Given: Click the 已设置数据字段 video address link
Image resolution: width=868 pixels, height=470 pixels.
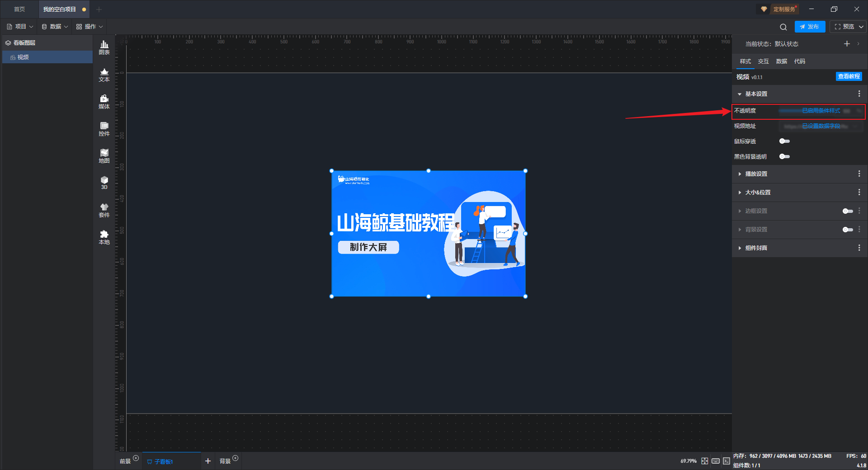Looking at the screenshot, I should pos(821,126).
